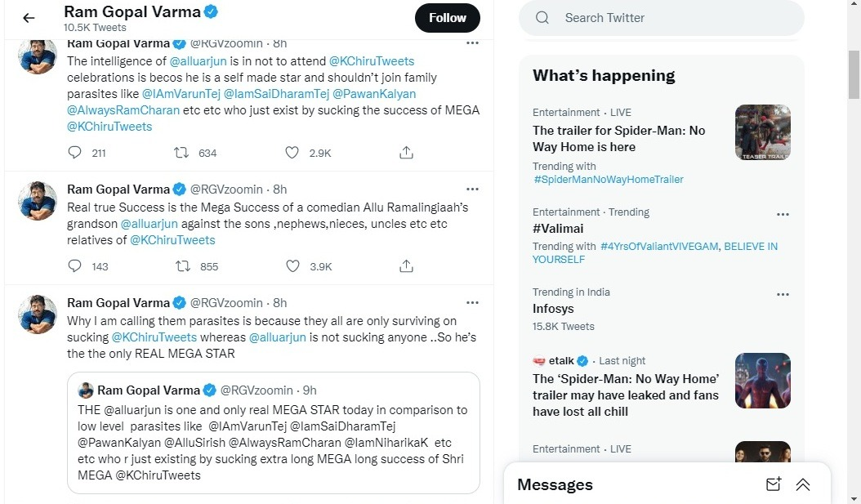Retweet the tweet with 634 retweets
The width and height of the screenshot is (861, 504).
click(183, 153)
